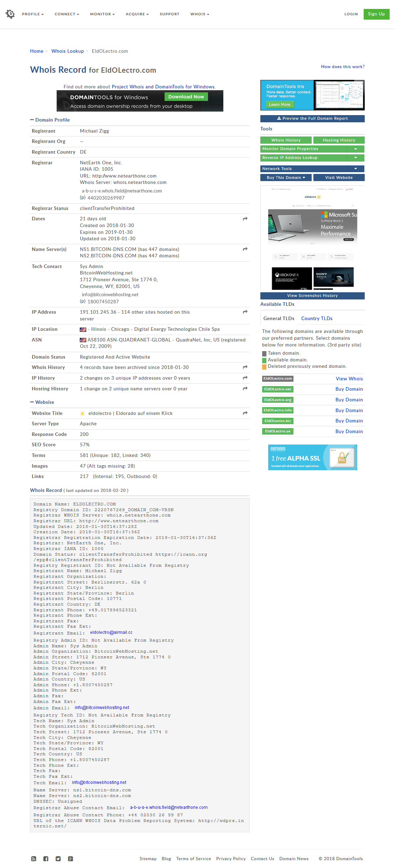Click the free ALPHA SSL ad banner
The image size is (395, 868).
tap(313, 457)
